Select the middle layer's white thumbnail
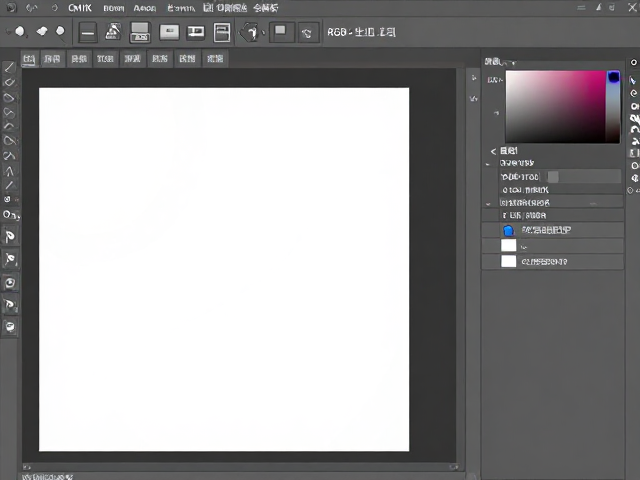This screenshot has height=480, width=640. click(x=509, y=245)
